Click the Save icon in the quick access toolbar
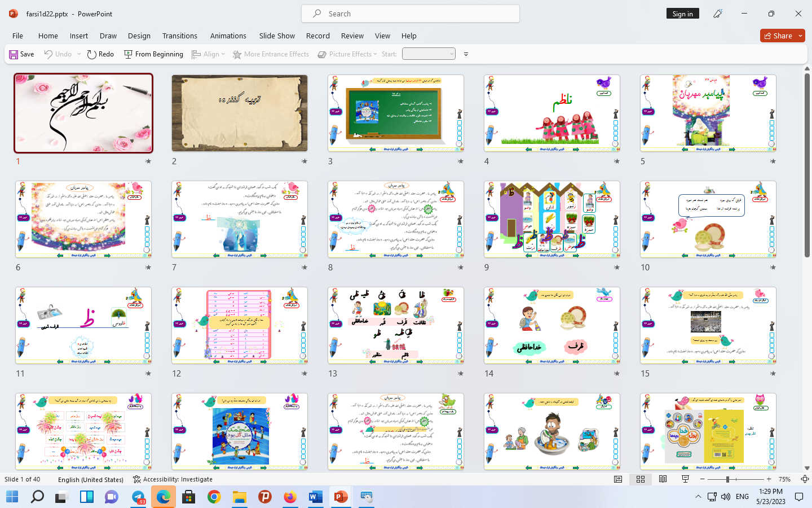The image size is (812, 508). click(x=14, y=54)
